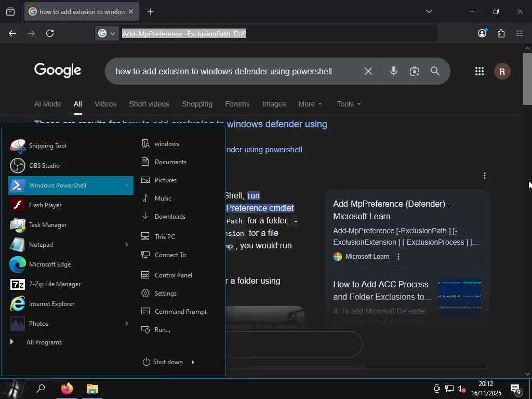The width and height of the screenshot is (532, 399).
Task: Open the Tools dropdown
Action: 349,104
